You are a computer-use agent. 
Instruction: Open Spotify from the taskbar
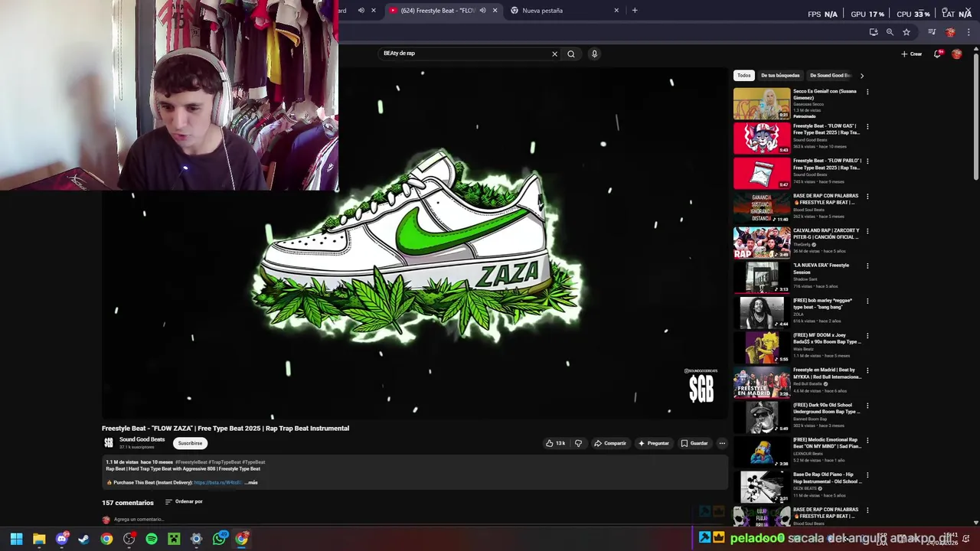point(152,539)
